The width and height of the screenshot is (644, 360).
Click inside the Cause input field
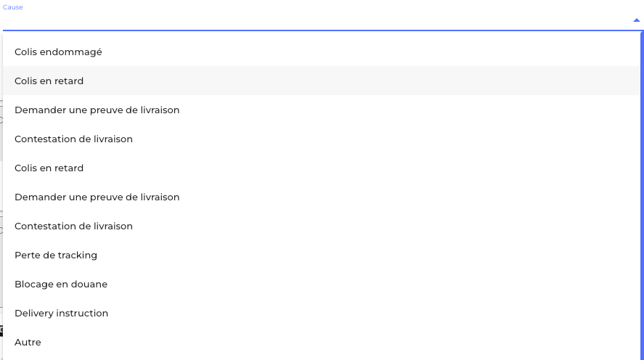pyautogui.click(x=312, y=20)
